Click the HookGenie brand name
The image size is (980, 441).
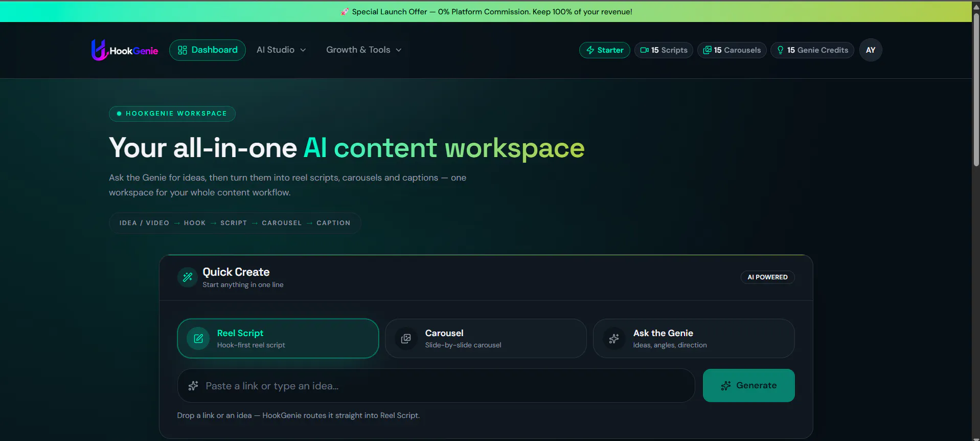tap(134, 51)
